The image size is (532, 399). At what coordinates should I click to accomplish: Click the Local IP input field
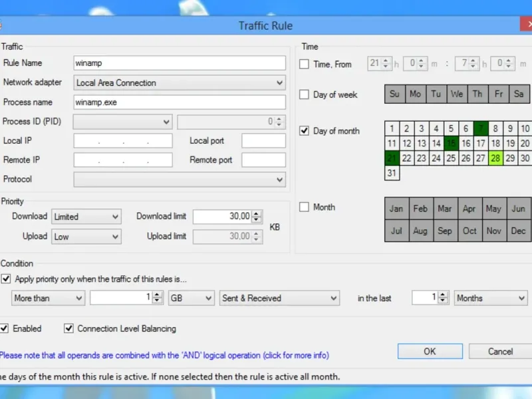[123, 141]
